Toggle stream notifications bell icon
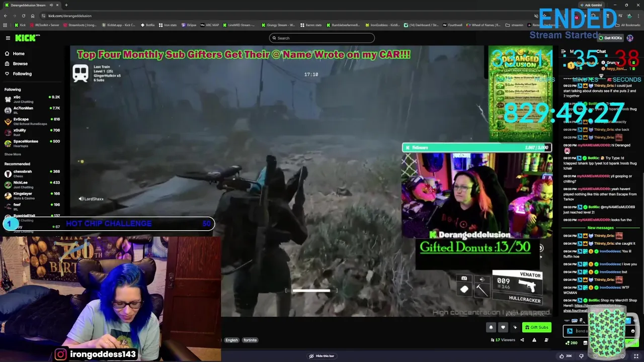This screenshot has width=644, height=362. [491, 327]
